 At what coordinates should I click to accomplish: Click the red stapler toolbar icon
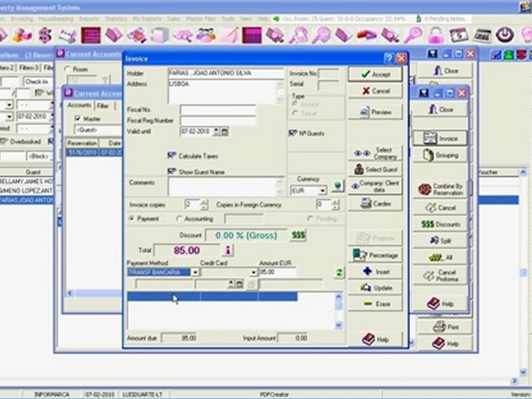pos(367,35)
